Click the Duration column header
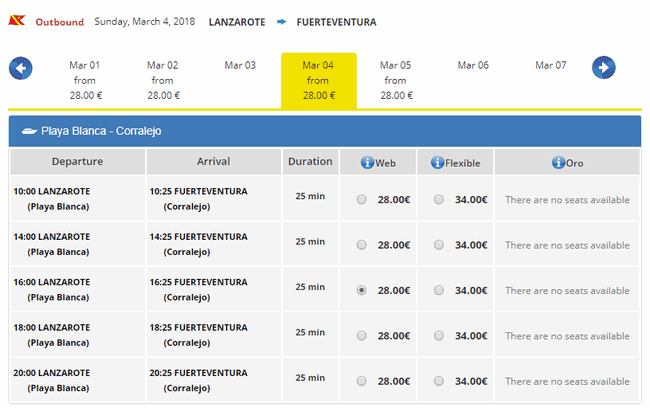The height and width of the screenshot is (408, 650). tap(310, 162)
